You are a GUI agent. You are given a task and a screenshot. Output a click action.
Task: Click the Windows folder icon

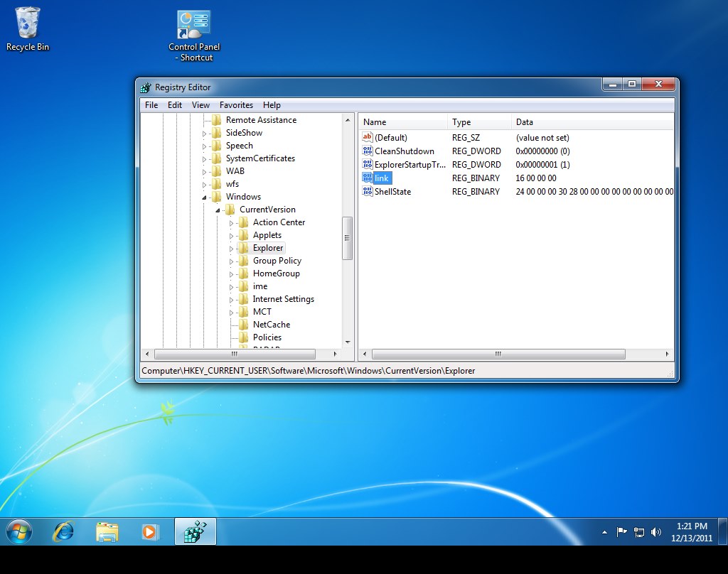[216, 197]
